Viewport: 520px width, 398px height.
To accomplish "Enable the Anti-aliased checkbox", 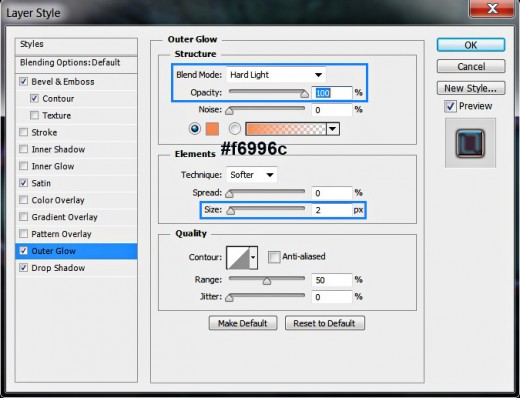I will pos(274,257).
